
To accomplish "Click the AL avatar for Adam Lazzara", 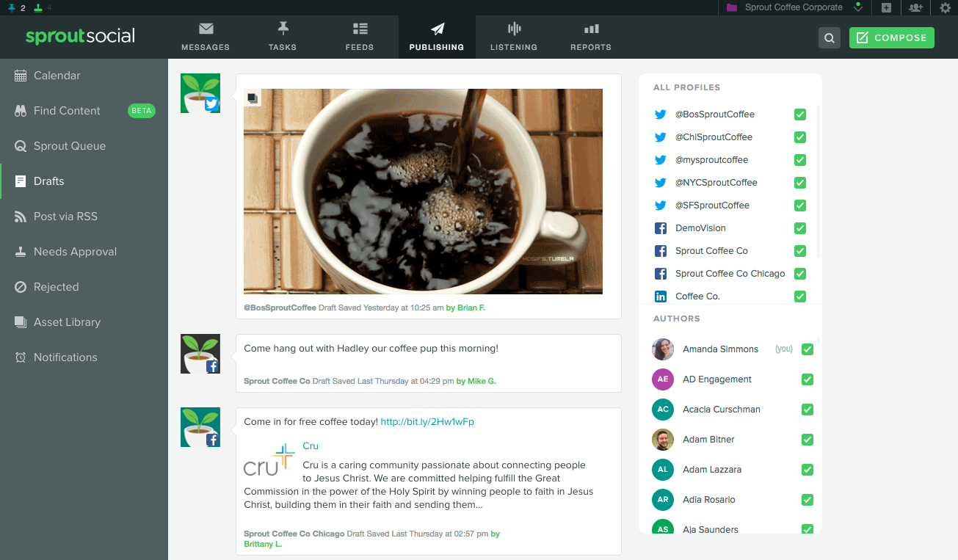I will (x=663, y=470).
